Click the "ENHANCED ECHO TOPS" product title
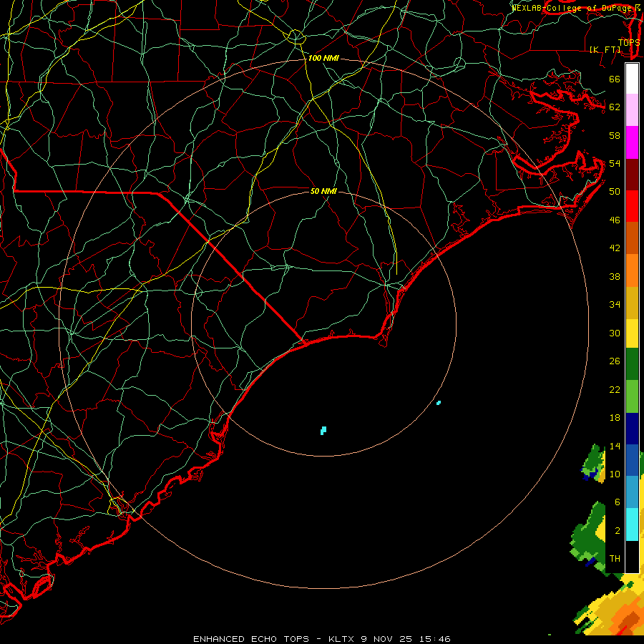The image size is (644, 644). coord(251,639)
